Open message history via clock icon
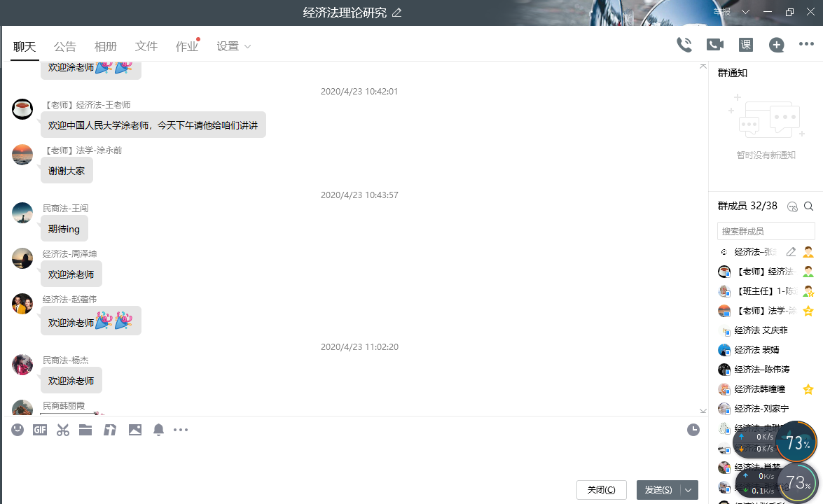 pos(693,430)
